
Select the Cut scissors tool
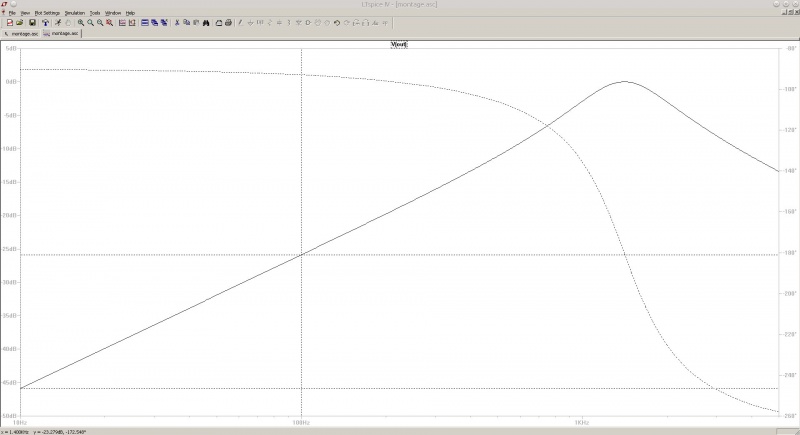[177, 23]
